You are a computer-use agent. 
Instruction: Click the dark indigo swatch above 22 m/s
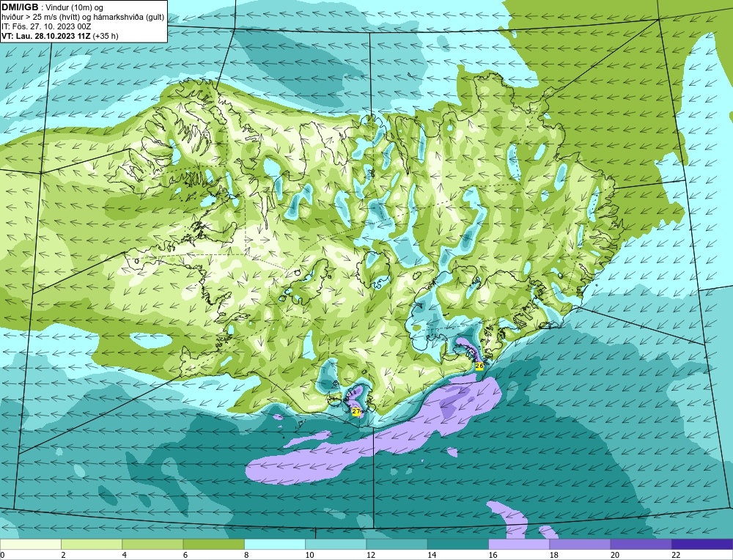point(702,544)
